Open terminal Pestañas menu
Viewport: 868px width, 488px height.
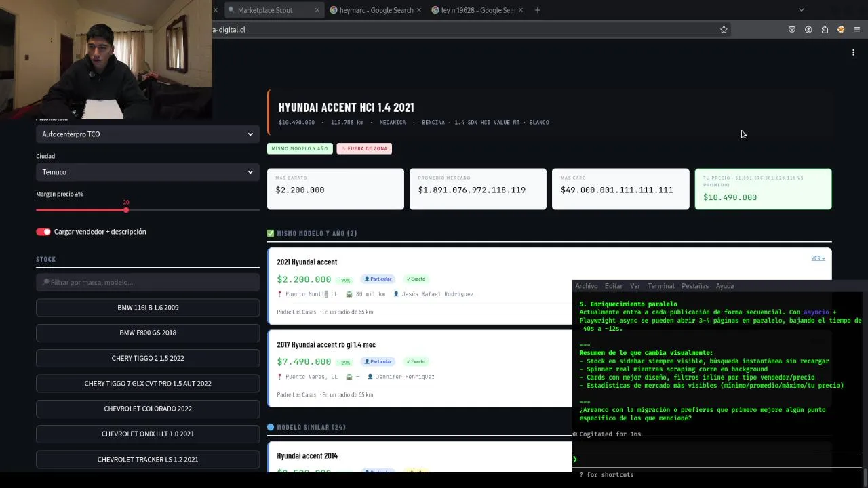[x=695, y=286]
